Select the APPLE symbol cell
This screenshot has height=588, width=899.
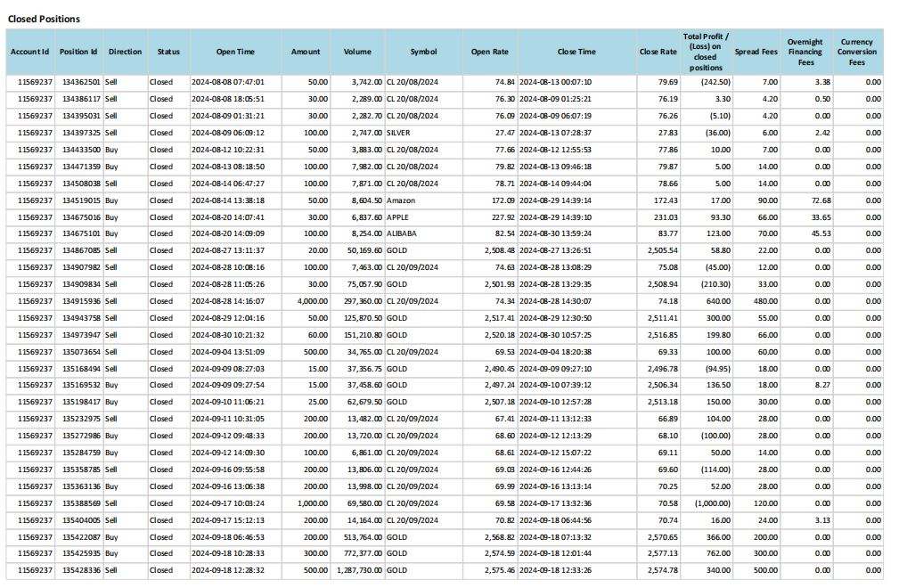pyautogui.click(x=398, y=216)
